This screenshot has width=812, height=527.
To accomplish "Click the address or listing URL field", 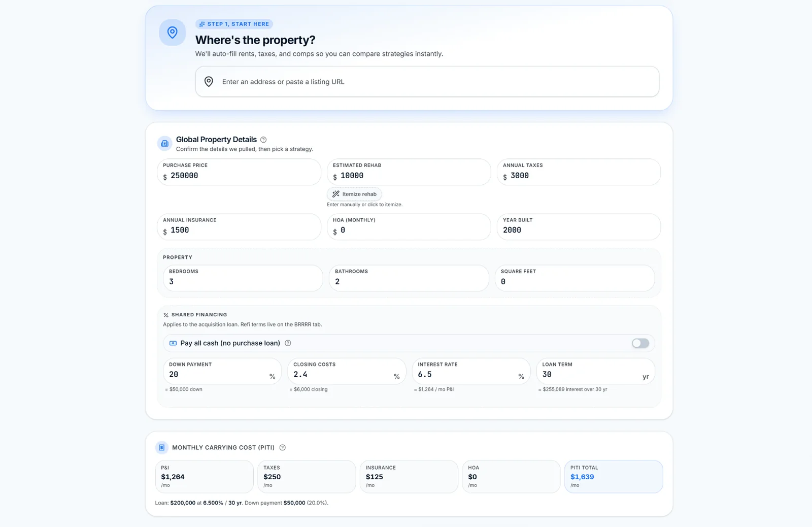I will coord(427,82).
